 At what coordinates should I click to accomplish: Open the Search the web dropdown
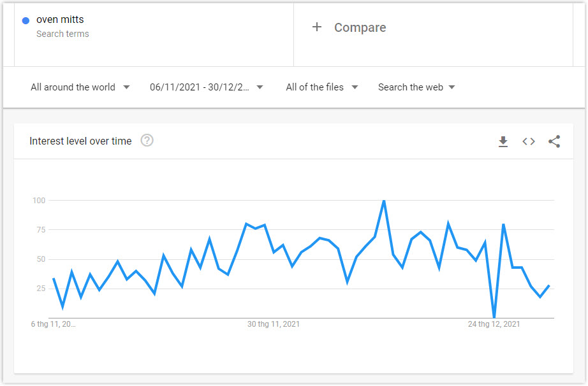point(416,87)
